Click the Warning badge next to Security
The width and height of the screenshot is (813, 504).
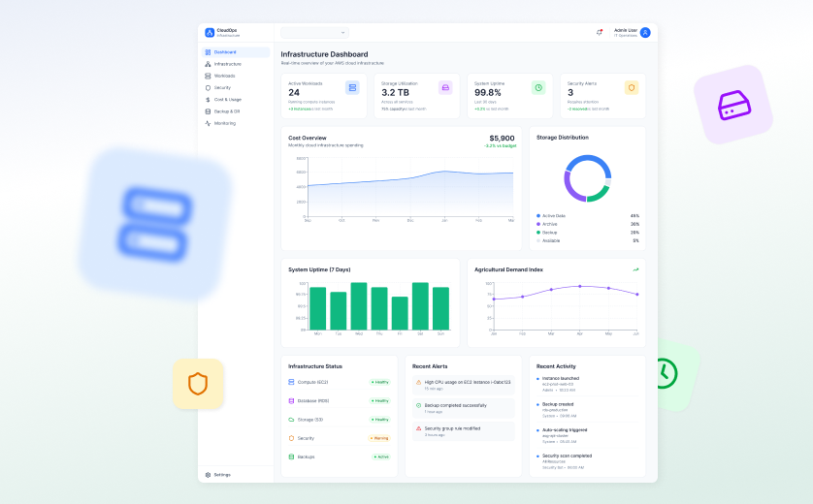point(379,438)
